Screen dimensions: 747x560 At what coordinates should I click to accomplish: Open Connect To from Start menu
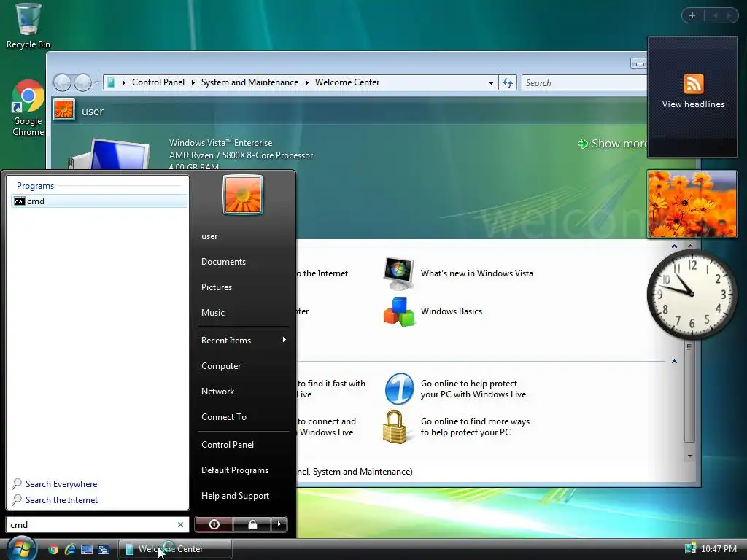click(224, 417)
